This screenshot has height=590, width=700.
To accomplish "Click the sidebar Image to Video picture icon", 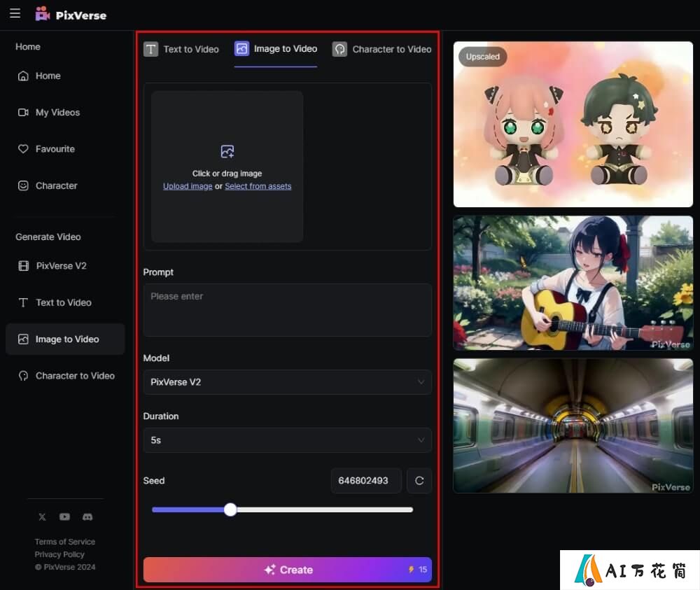I will [23, 339].
